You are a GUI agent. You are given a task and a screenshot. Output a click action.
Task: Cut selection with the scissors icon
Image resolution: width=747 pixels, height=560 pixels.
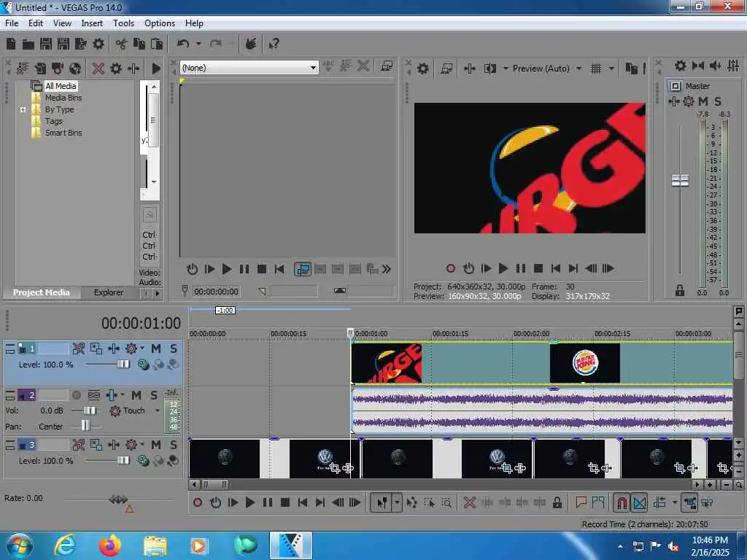pos(121,44)
